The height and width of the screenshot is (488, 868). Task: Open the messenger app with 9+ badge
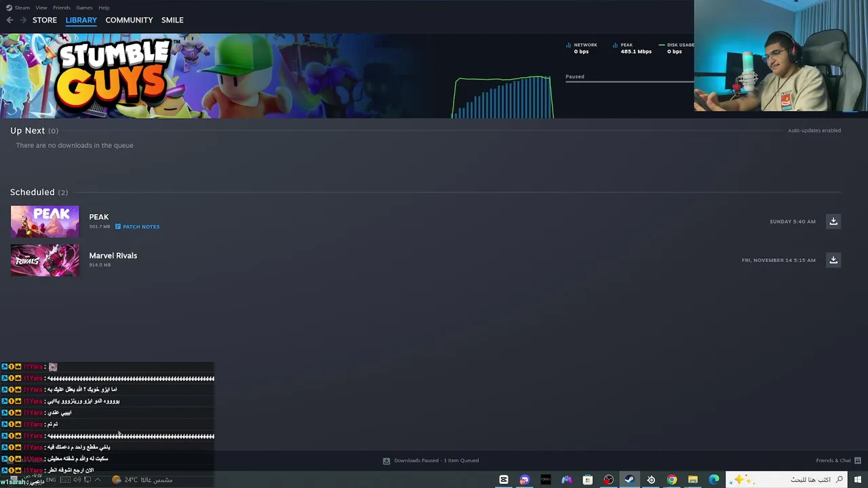525,480
